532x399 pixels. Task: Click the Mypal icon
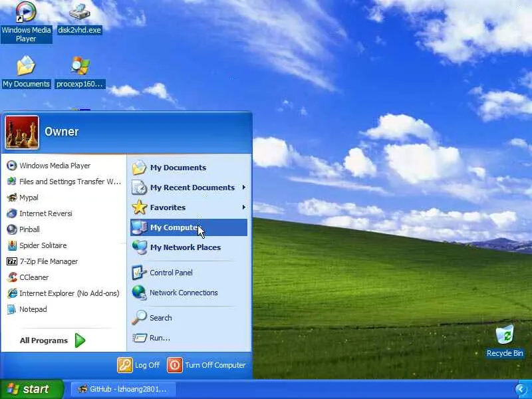pyautogui.click(x=12, y=197)
